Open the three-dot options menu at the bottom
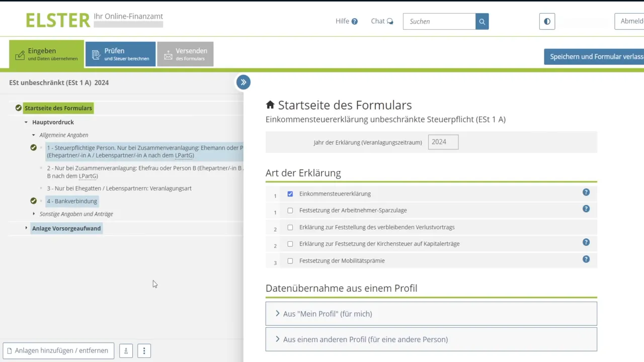Viewport: 644px width, 362px height. pyautogui.click(x=144, y=350)
